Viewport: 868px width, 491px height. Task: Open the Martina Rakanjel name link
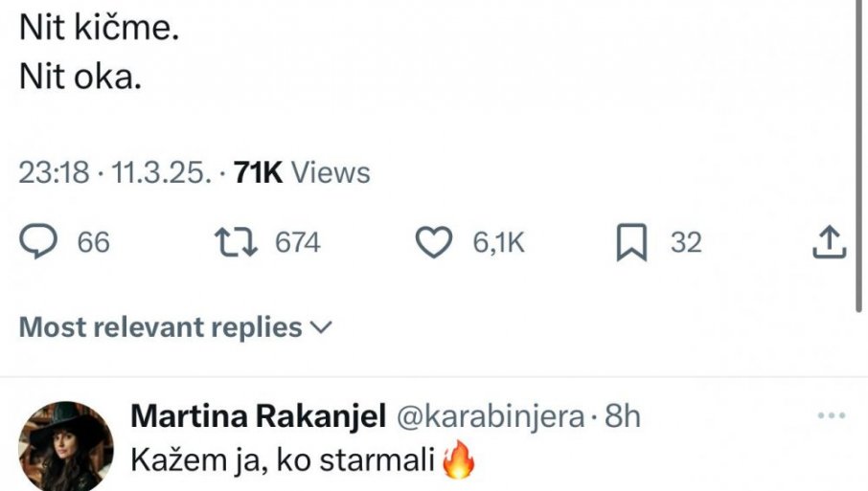click(x=258, y=417)
